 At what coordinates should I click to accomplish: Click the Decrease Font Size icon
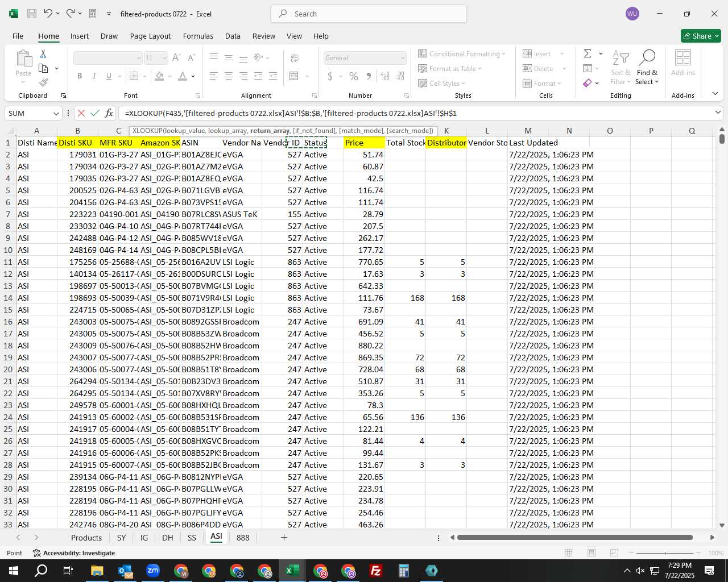[191, 57]
